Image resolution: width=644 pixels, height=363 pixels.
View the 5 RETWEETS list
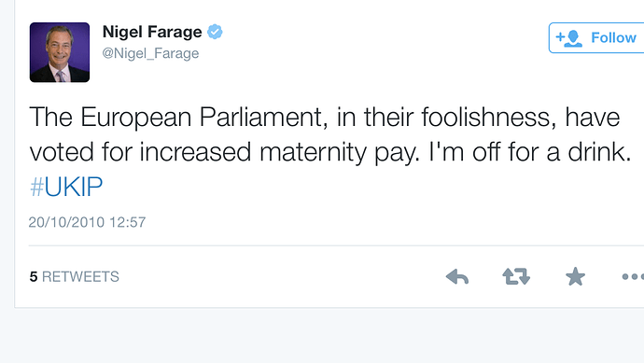pos(75,277)
